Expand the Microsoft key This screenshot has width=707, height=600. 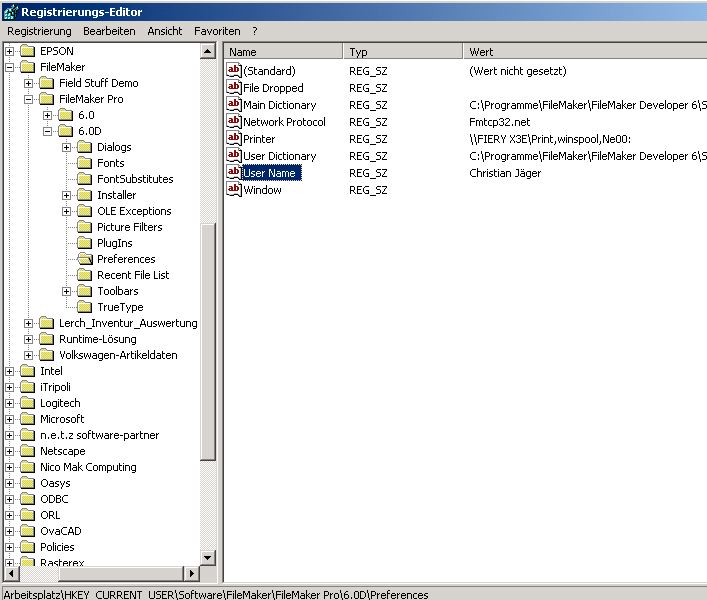click(x=9, y=419)
